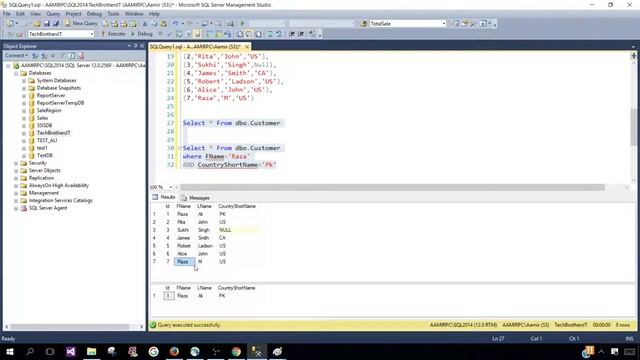Click the Copy icon in toolbar
The image size is (640, 360).
pyautogui.click(x=154, y=24)
